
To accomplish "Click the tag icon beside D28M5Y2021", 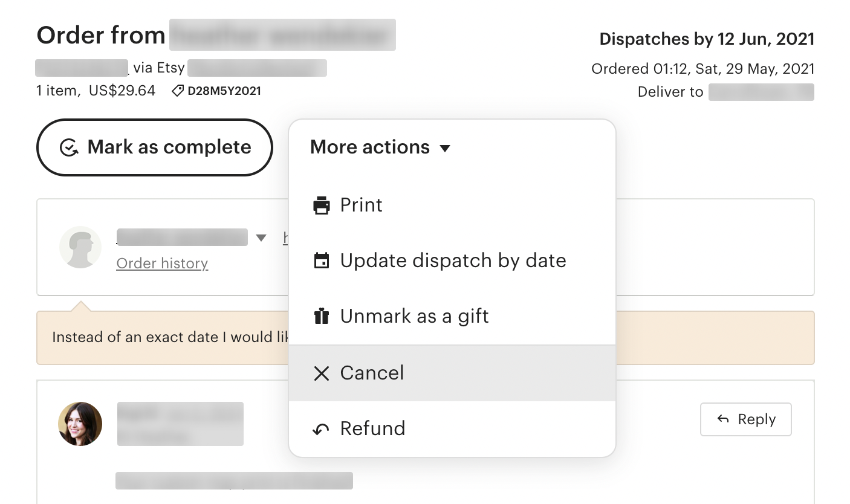I will coord(178,91).
